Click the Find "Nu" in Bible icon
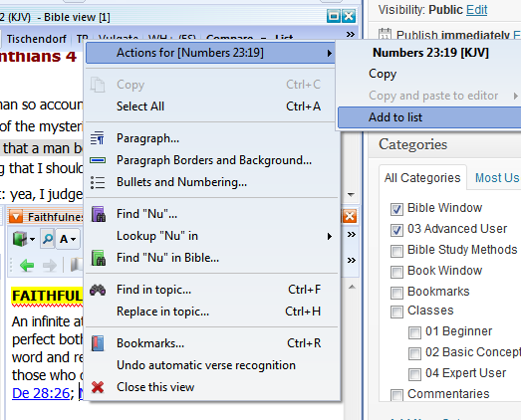The image size is (521, 420). pos(99,258)
